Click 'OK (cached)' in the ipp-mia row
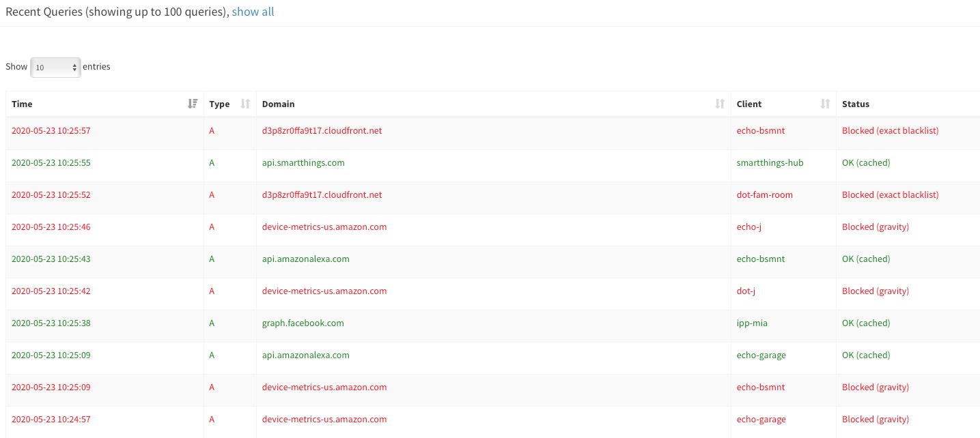 pyautogui.click(x=866, y=323)
